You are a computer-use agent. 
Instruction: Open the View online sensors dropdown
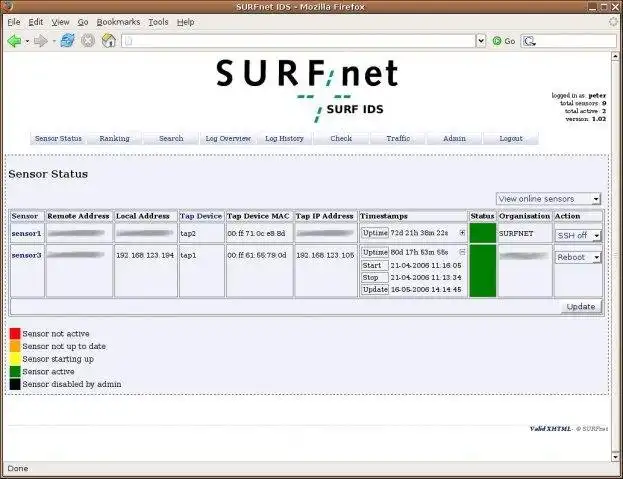(x=548, y=199)
